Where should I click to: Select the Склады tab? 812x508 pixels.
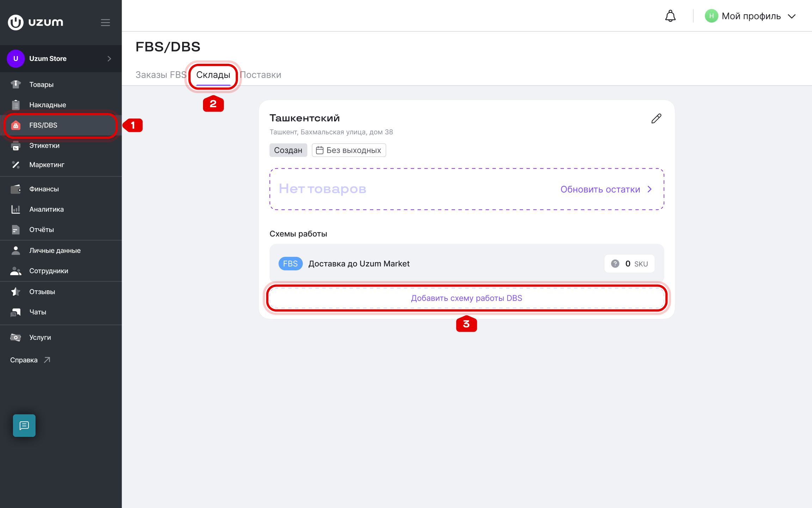click(x=213, y=75)
